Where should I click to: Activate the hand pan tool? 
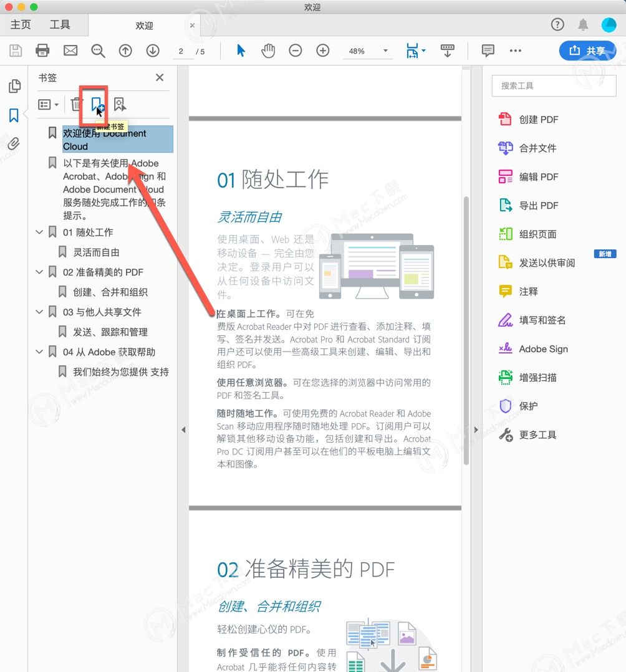coord(268,50)
